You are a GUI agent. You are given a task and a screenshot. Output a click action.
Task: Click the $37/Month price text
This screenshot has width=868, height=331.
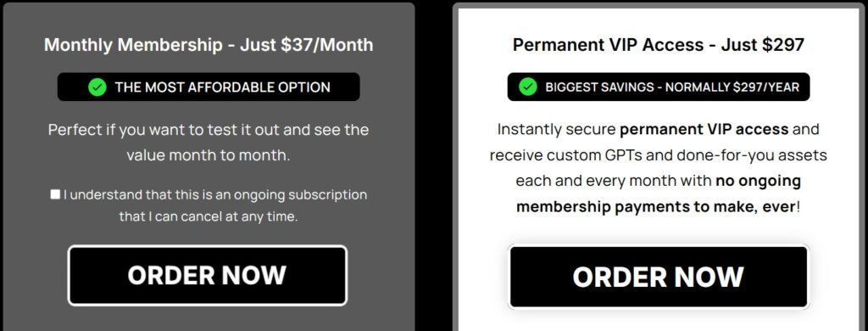click(x=327, y=45)
